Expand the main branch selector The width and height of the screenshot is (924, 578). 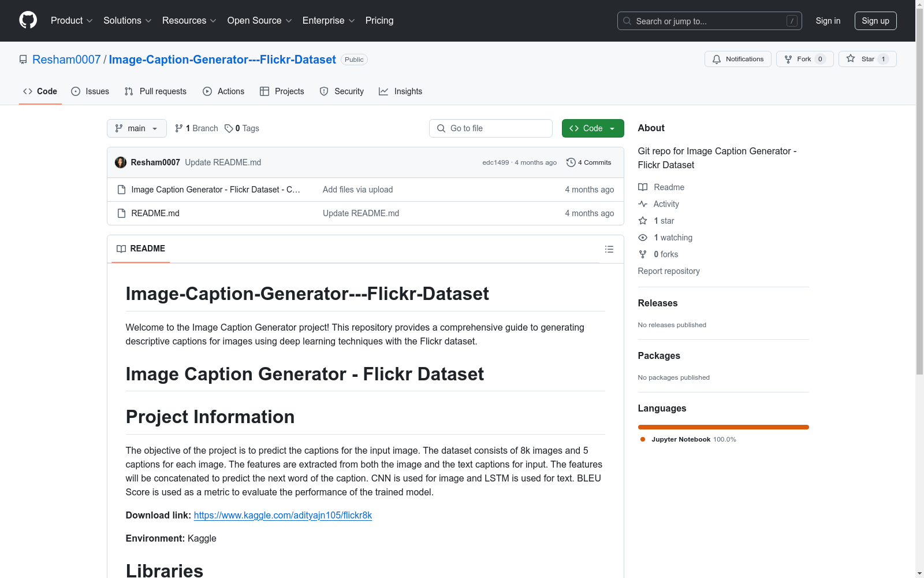tap(136, 128)
